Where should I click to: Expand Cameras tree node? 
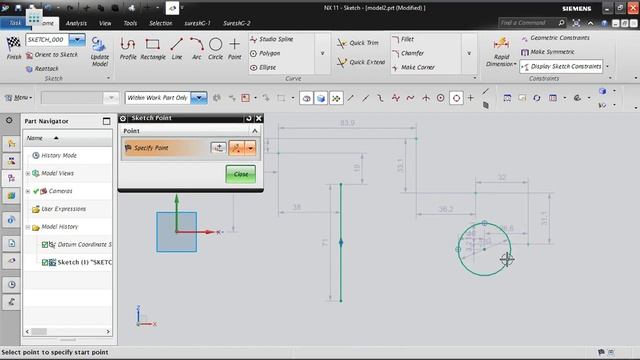pyautogui.click(x=28, y=191)
